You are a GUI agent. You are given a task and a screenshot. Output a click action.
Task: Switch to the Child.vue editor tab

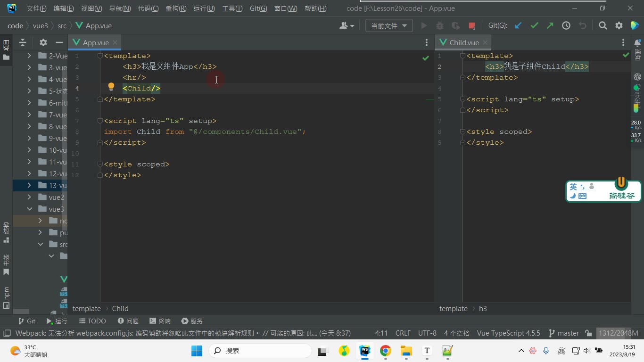click(464, 42)
